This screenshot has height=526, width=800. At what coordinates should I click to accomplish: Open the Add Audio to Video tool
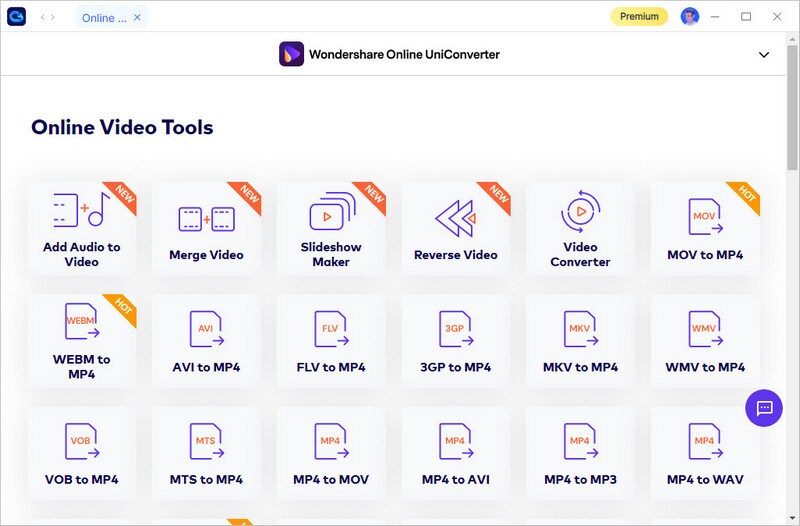tap(82, 229)
